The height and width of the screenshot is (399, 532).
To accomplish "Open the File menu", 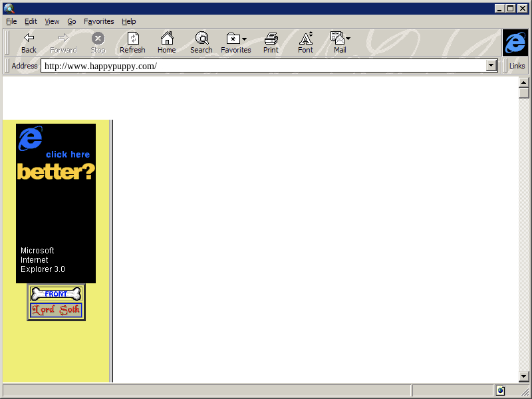I will [x=11, y=21].
